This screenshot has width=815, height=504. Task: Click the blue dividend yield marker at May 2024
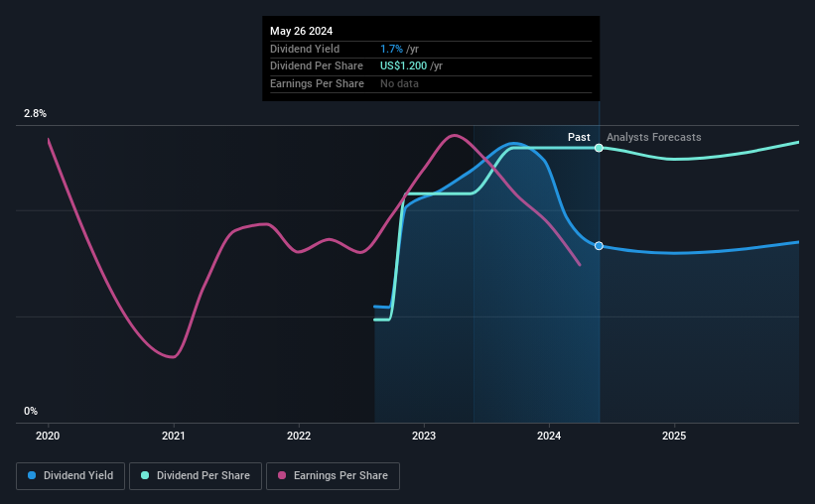(x=599, y=246)
